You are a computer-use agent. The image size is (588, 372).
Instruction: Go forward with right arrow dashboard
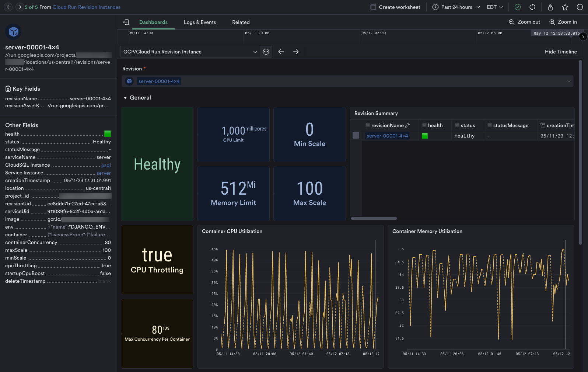coord(296,52)
